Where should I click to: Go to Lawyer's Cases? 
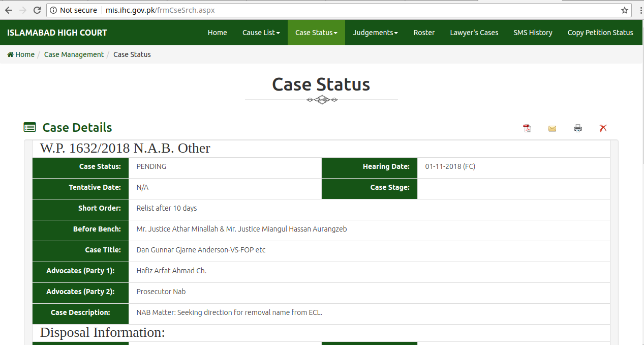point(474,33)
